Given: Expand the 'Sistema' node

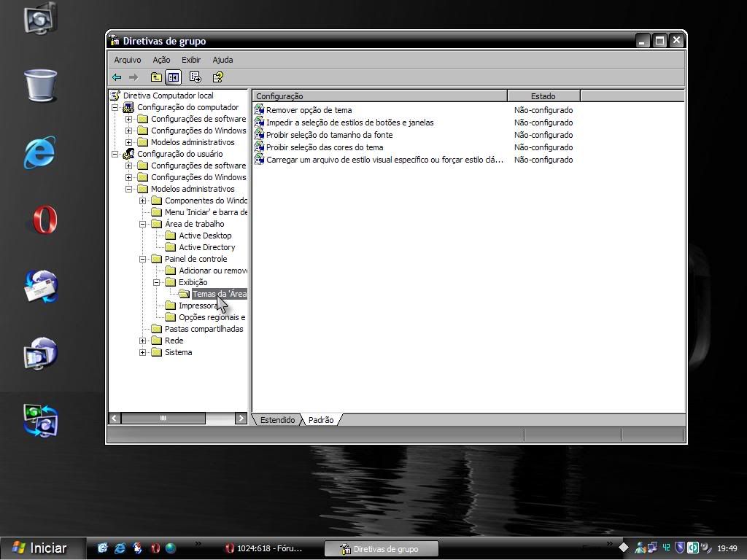Looking at the screenshot, I should pyautogui.click(x=142, y=353).
